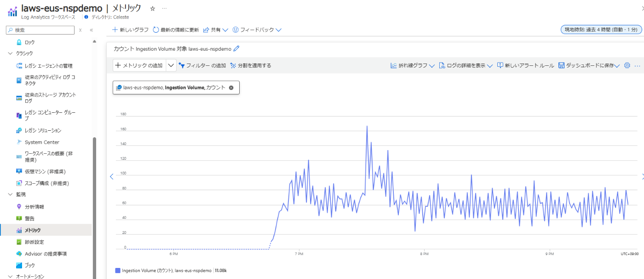Click 最新の情報に更新 refresh button
Image resolution: width=644 pixels, height=279 pixels.
pos(176,29)
